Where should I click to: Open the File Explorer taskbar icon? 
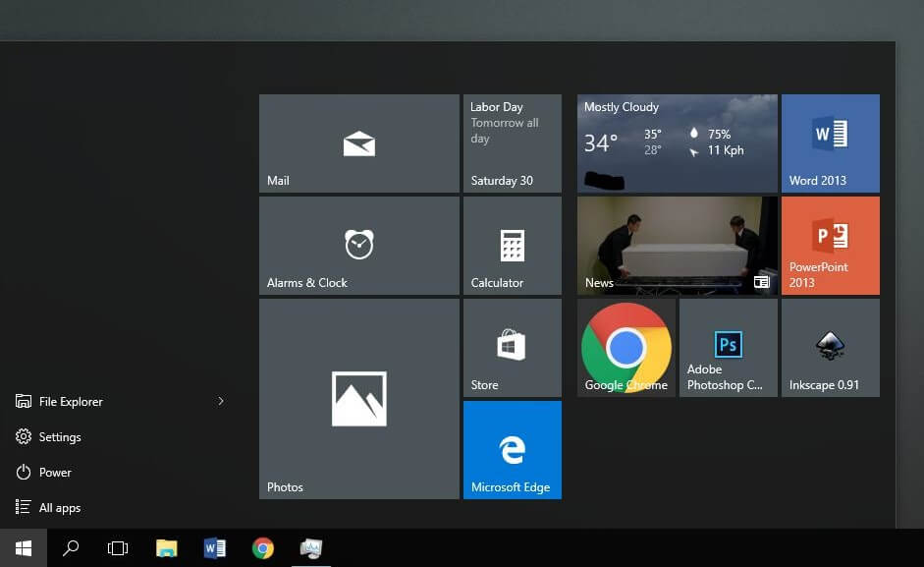[x=167, y=548]
